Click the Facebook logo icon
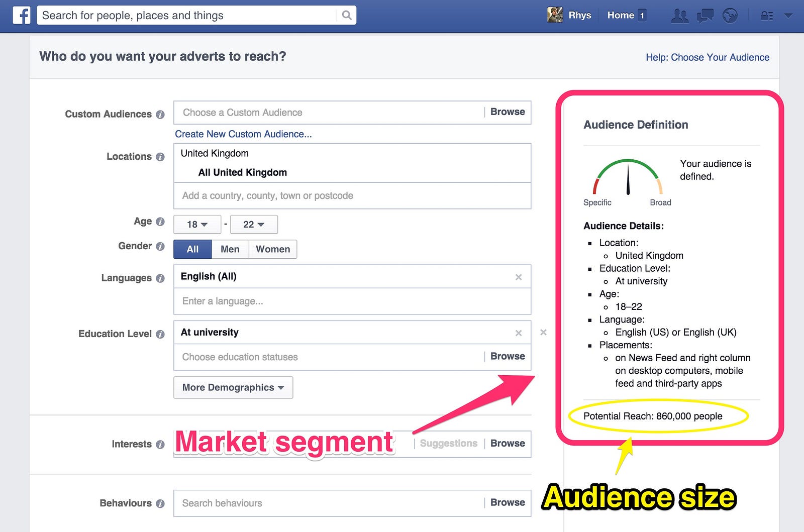Image resolution: width=804 pixels, height=532 pixels. pos(22,15)
